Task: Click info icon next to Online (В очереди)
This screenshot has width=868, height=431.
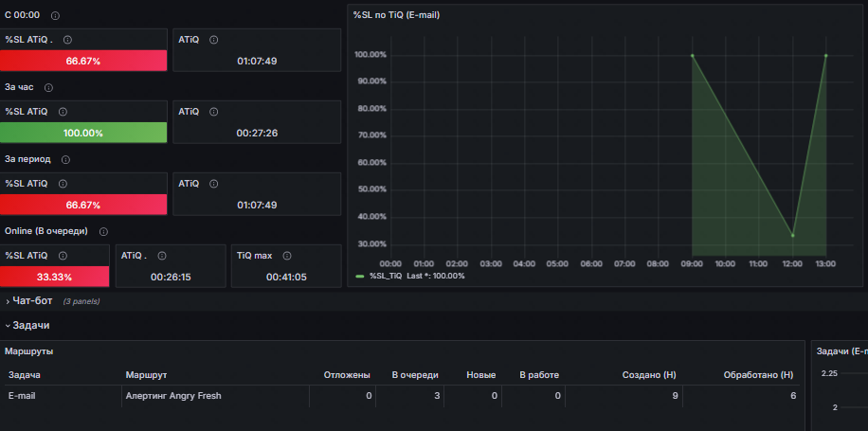Action: click(x=103, y=231)
